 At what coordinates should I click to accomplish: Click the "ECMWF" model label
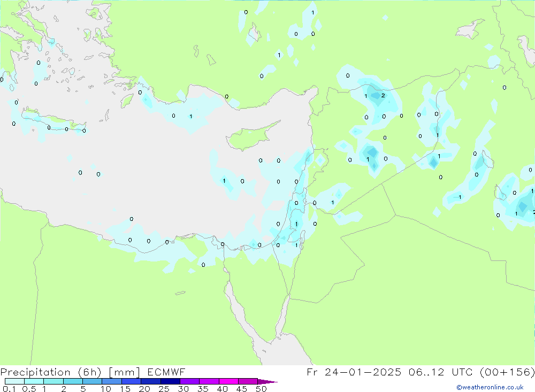pos(166,372)
